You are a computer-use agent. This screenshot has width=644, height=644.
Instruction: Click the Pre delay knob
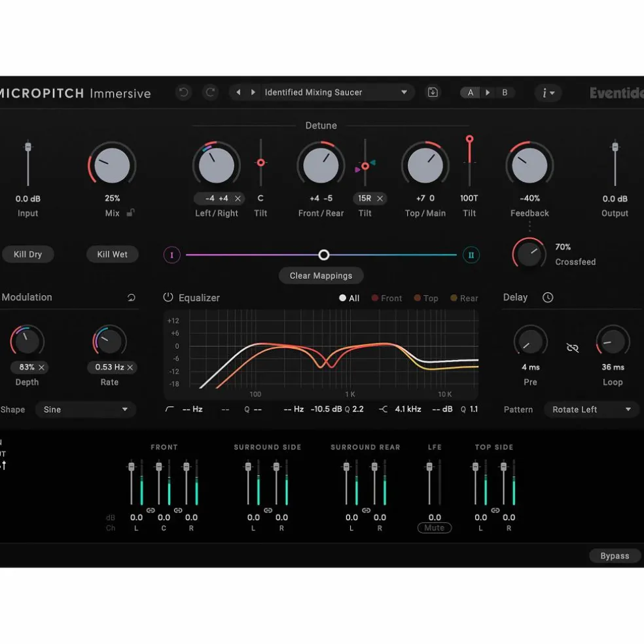(530, 342)
